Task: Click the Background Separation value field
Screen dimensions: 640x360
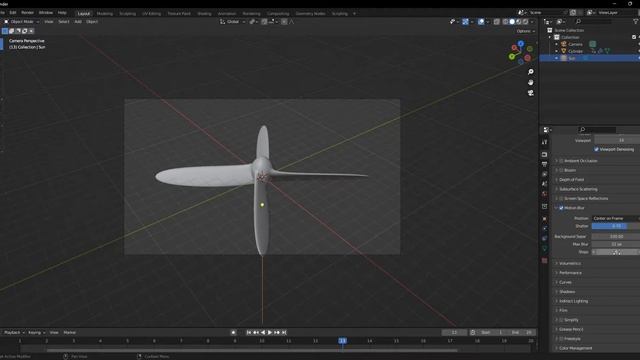Action: [x=616, y=237]
